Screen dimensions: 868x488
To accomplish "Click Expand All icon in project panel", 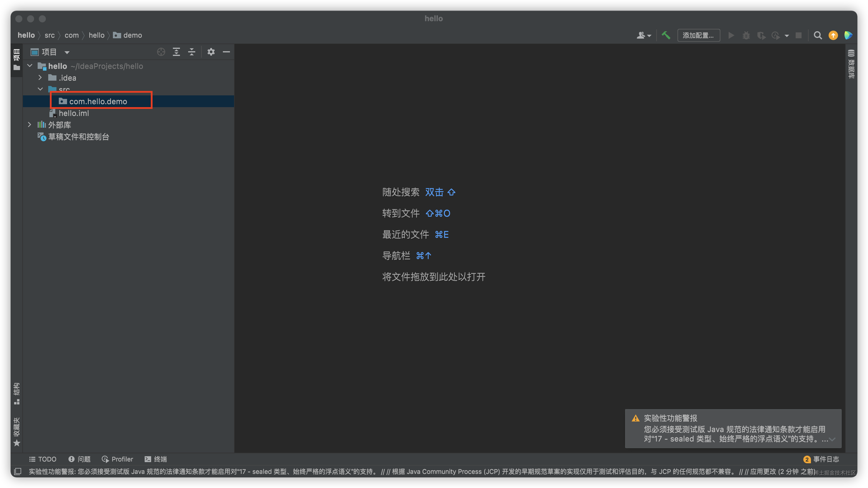I will pos(176,52).
